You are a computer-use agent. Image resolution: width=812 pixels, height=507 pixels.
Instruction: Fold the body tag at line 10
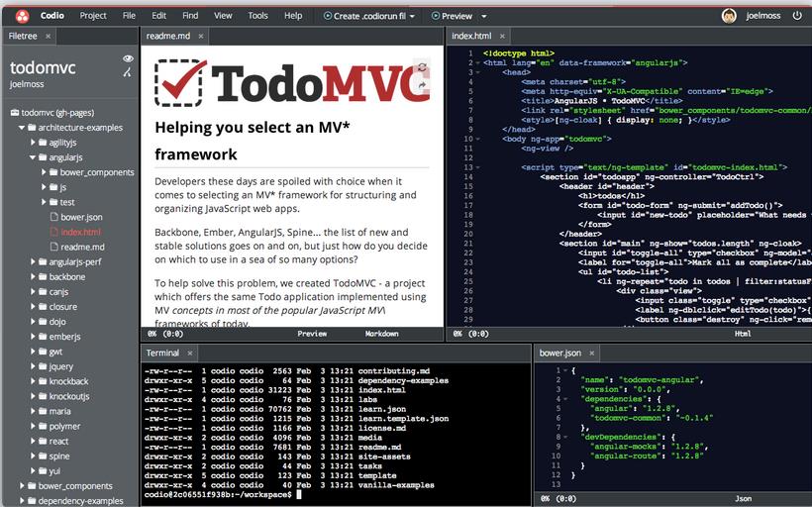click(x=478, y=139)
